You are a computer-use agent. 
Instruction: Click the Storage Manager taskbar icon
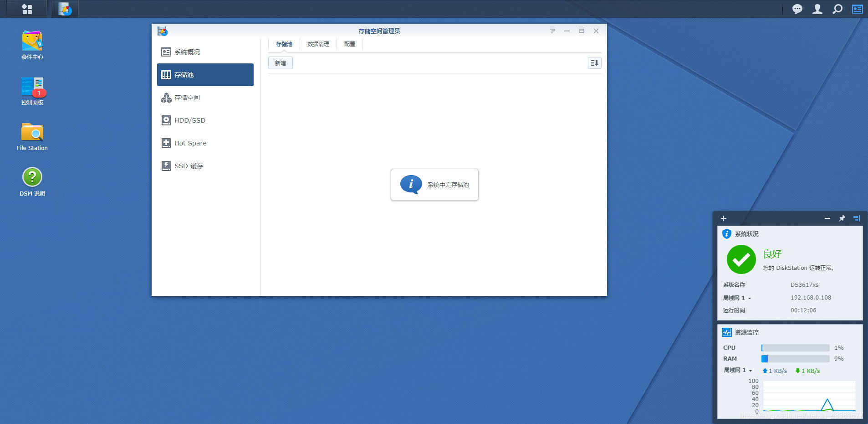coord(65,9)
